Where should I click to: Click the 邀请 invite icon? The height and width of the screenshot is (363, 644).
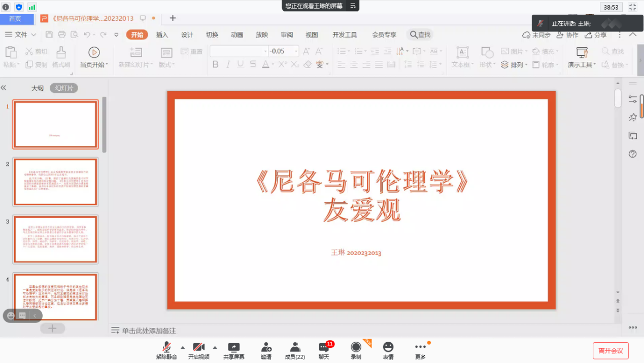pos(266,347)
